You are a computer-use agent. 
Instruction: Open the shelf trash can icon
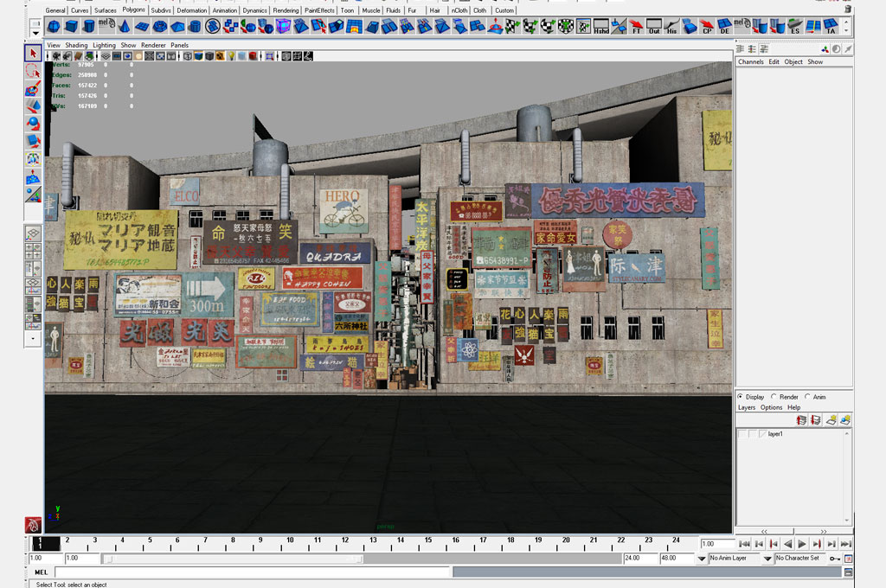pyautogui.click(x=848, y=9)
